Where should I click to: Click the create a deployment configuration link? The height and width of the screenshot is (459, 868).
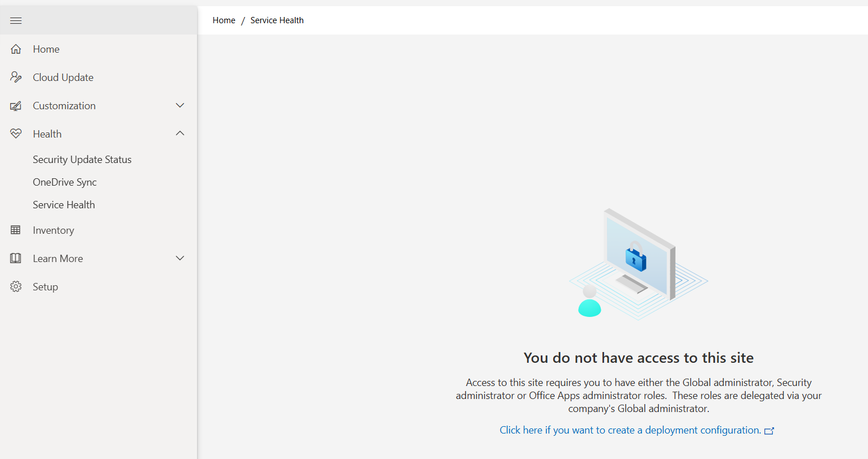pyautogui.click(x=630, y=430)
